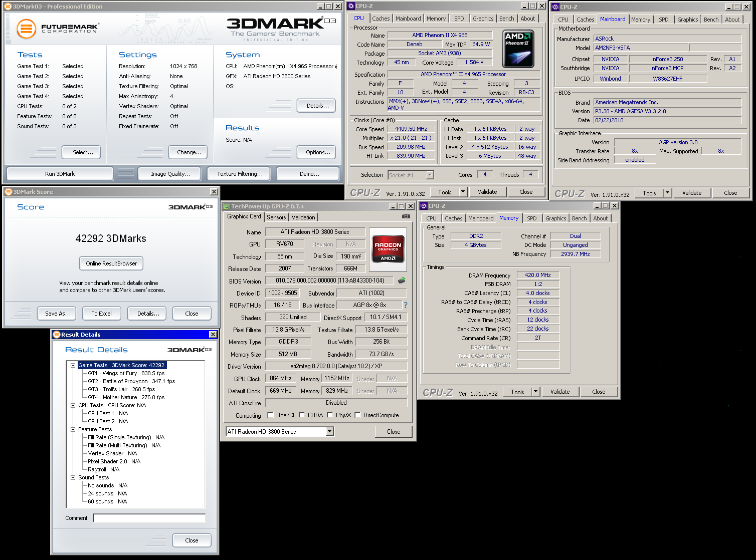Click Validate in CPU-Z CPU window
This screenshot has width=756, height=560.
point(487,192)
